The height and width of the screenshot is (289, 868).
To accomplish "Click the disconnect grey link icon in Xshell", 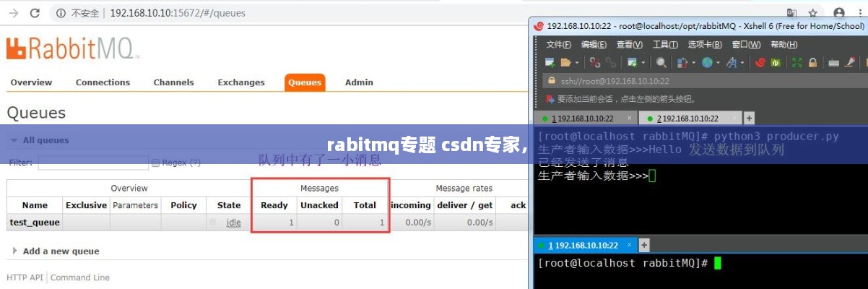I will 610,63.
